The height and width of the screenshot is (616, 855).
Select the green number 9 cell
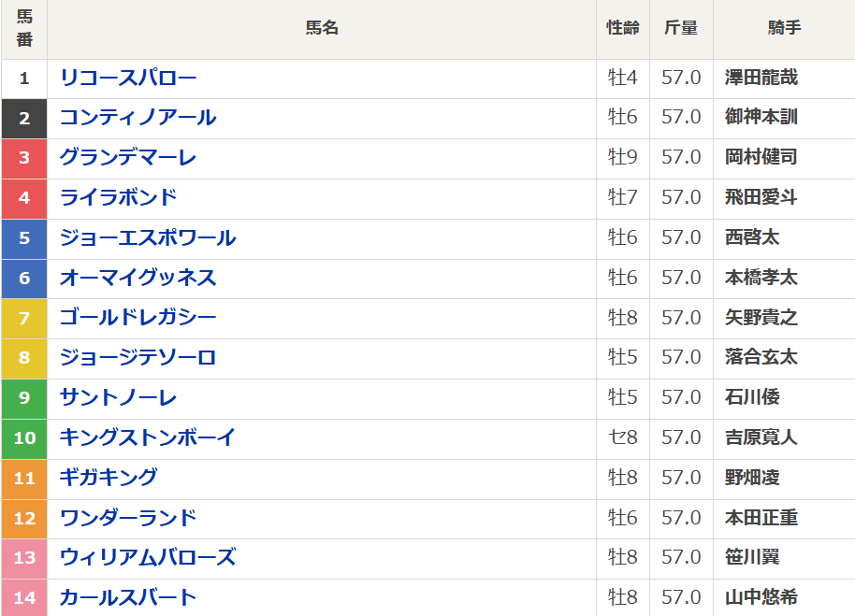24,398
